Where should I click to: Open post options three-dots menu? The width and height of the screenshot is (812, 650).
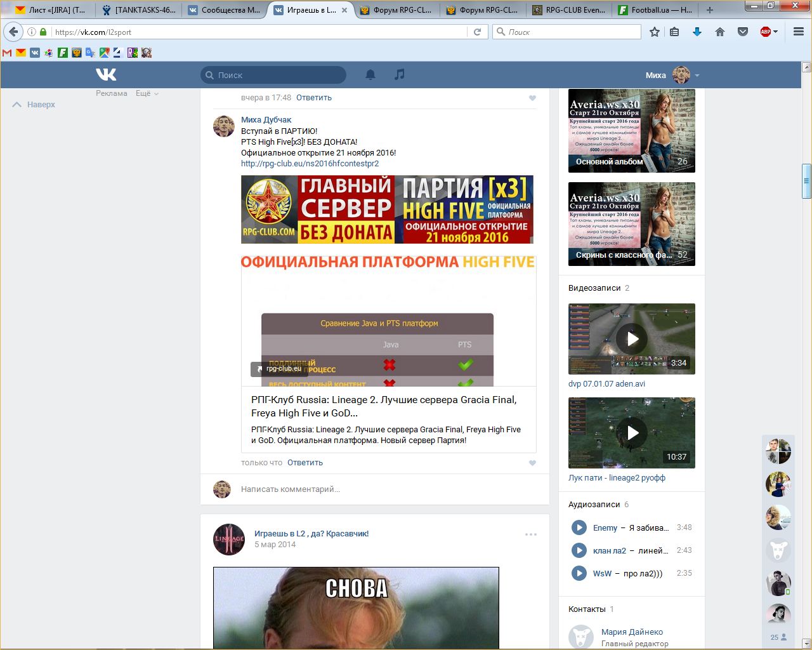pos(531,534)
